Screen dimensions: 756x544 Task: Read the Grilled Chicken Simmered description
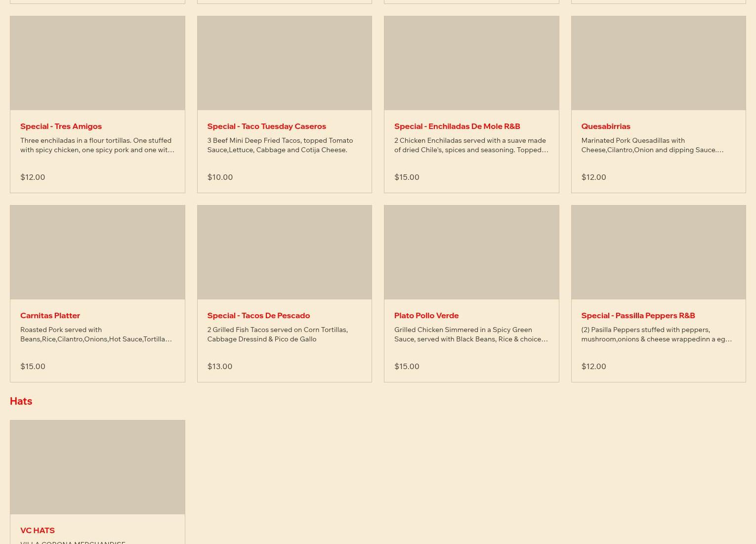coord(471,334)
